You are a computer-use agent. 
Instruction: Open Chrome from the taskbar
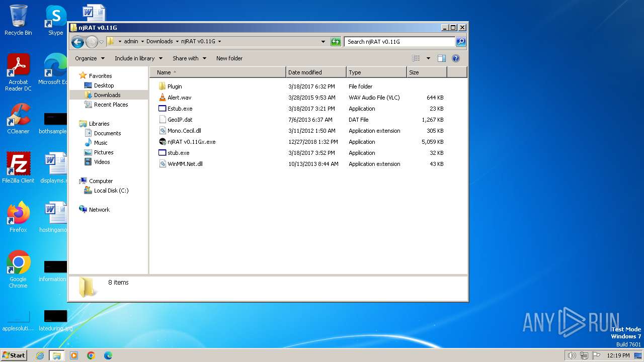tap(91, 355)
